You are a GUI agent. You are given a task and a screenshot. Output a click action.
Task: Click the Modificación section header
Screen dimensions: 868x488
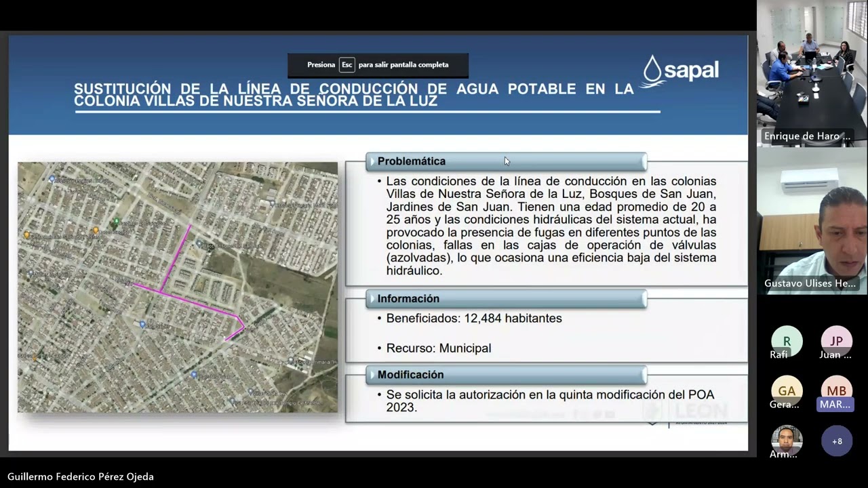coord(506,375)
